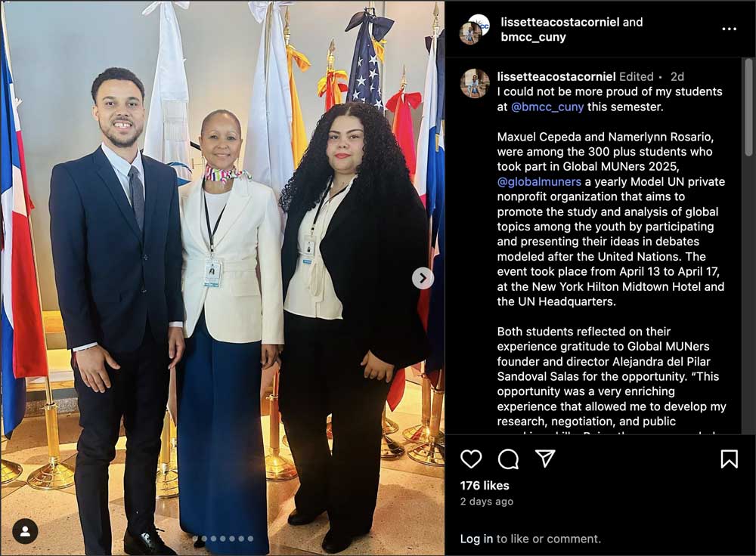Open the three-dot more options menu
756x556 pixels.
(x=729, y=29)
